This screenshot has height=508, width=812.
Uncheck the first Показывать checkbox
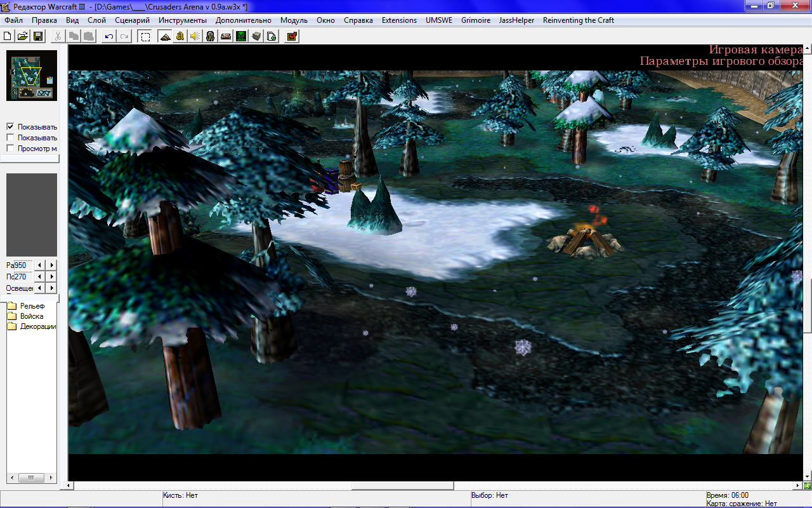[x=10, y=126]
